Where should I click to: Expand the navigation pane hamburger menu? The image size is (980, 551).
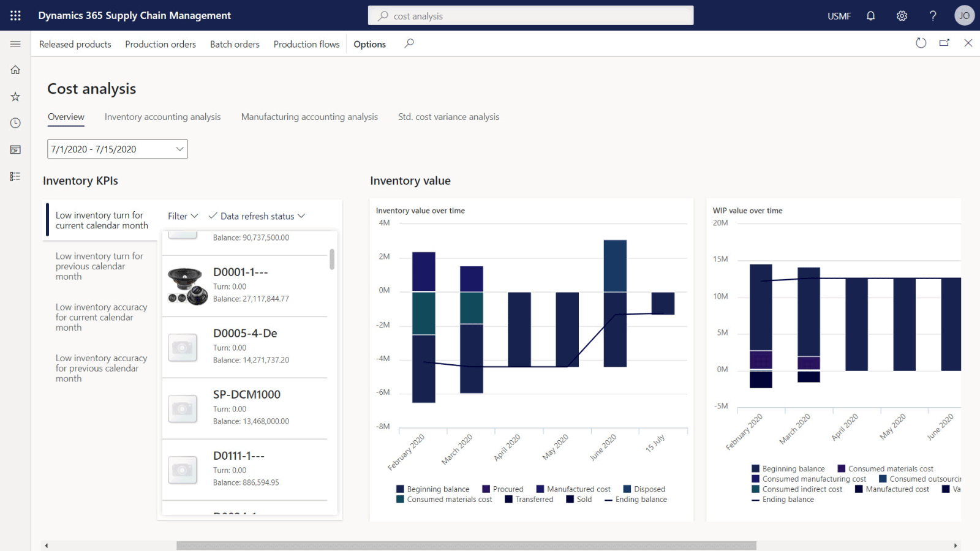coord(15,44)
